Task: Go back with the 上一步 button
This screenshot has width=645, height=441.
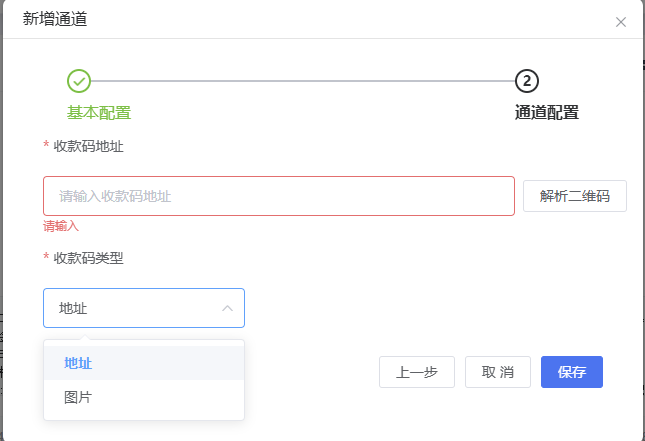Action: click(x=417, y=372)
